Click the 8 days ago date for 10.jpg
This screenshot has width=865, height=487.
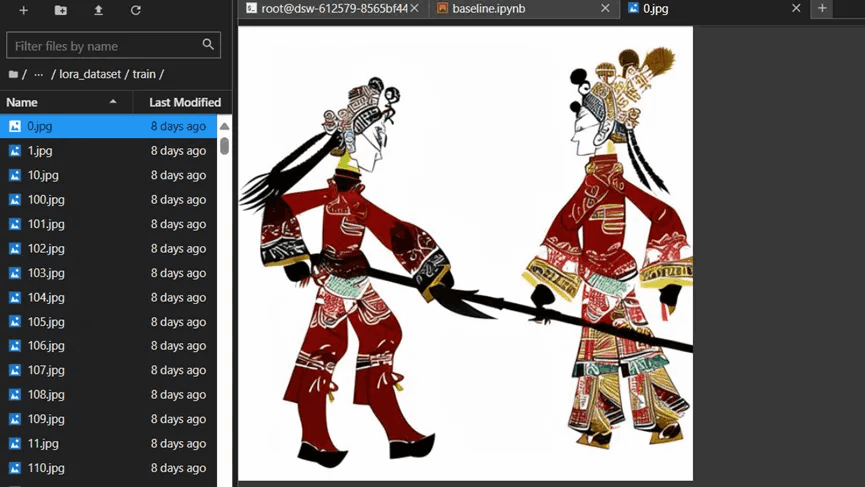[x=178, y=175]
